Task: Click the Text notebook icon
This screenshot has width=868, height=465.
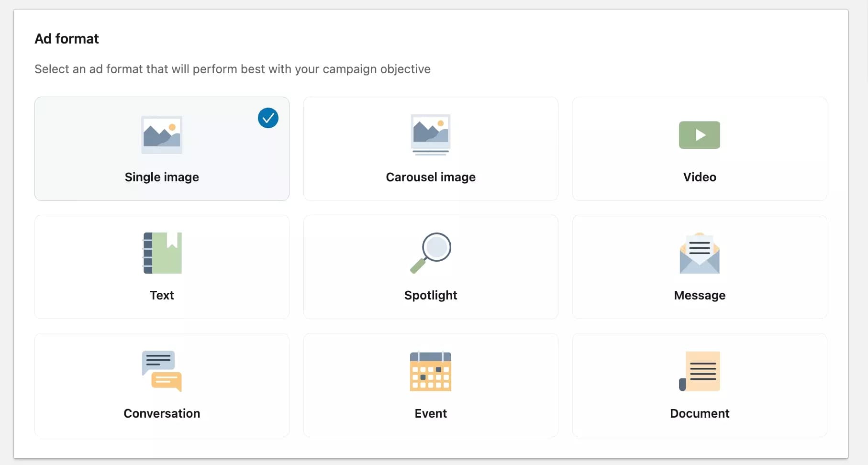Action: (x=162, y=253)
